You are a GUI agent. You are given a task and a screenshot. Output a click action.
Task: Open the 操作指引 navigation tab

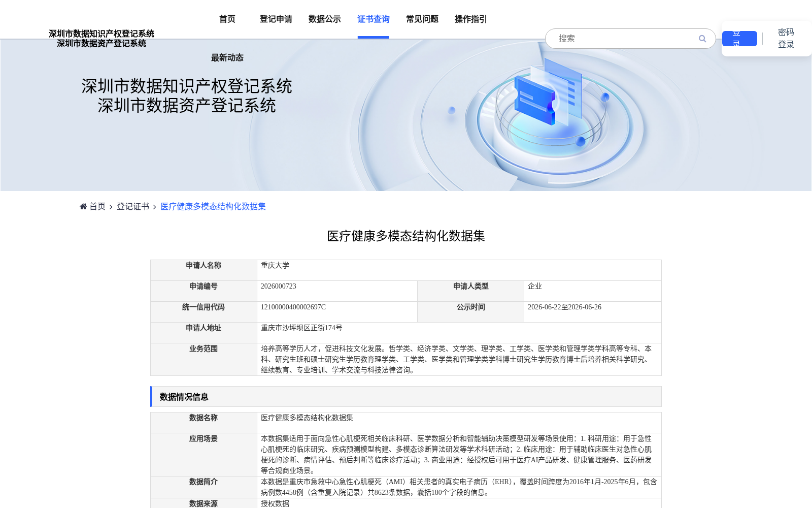pyautogui.click(x=471, y=19)
